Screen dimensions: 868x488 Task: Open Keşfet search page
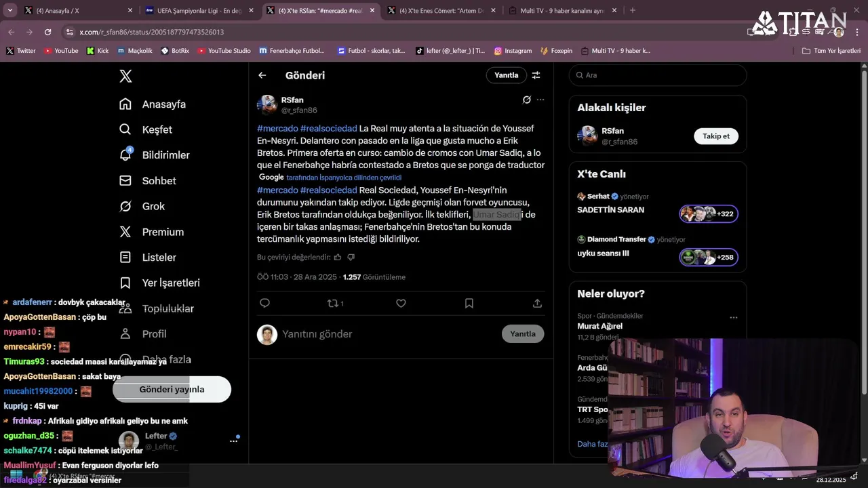coord(157,129)
